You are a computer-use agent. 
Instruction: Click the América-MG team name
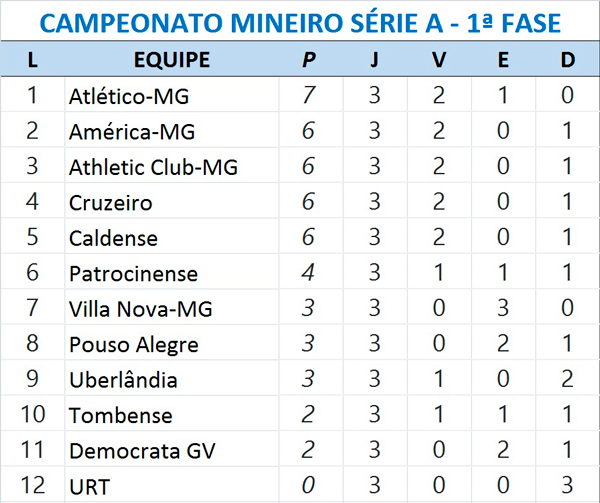click(x=132, y=132)
